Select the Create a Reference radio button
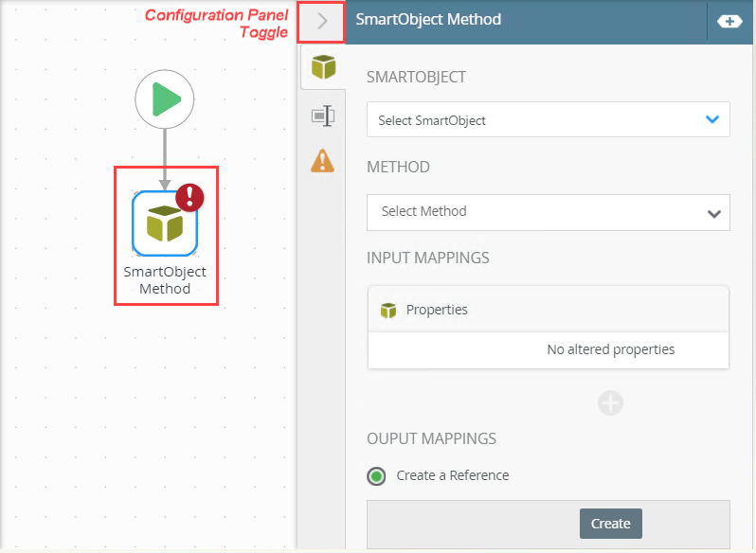756x553 pixels. pyautogui.click(x=376, y=476)
